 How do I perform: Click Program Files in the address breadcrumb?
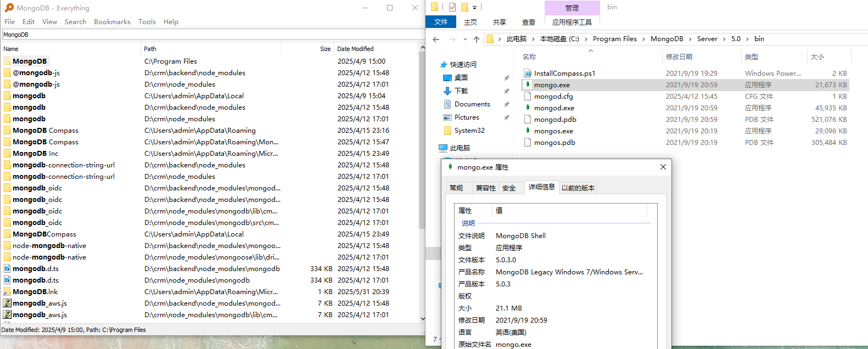615,39
